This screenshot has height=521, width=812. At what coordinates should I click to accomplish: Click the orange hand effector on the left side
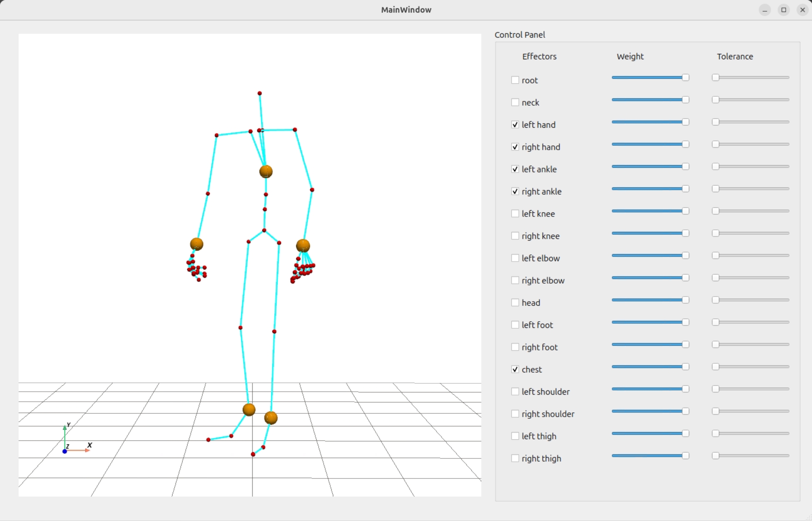coord(196,244)
